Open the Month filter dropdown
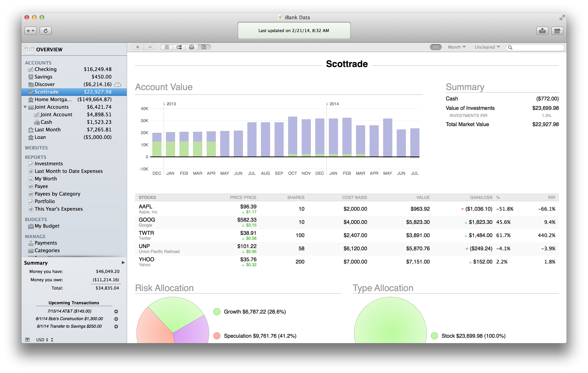Screen dimensions: 588x373 pyautogui.click(x=456, y=47)
